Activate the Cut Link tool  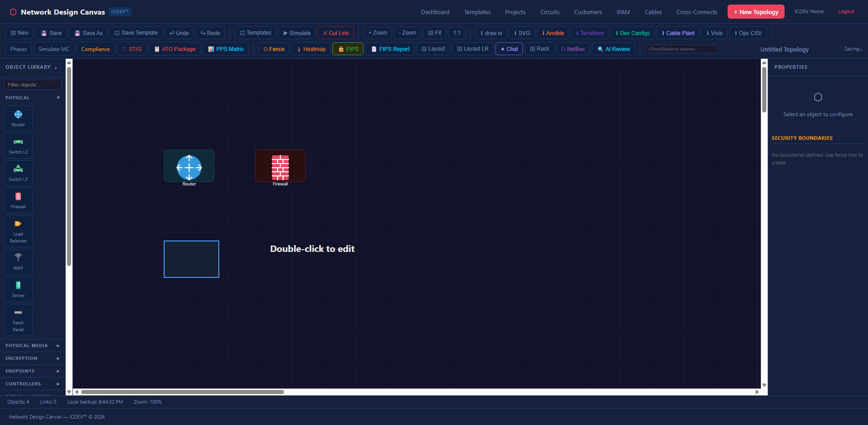(x=336, y=33)
